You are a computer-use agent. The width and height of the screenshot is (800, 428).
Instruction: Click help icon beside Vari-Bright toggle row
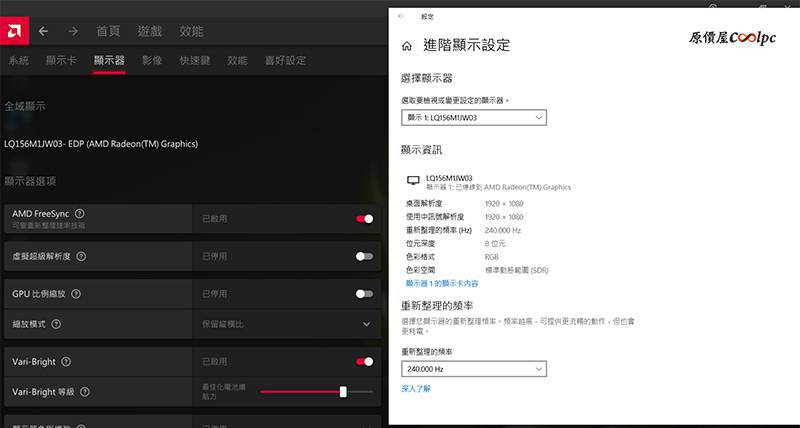(66, 362)
